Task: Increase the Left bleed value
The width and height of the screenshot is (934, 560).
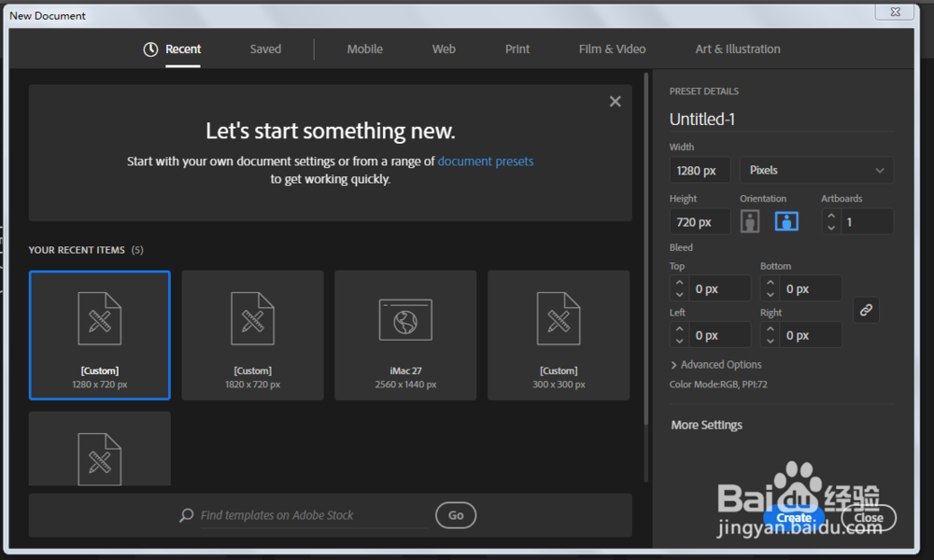Action: pos(680,329)
